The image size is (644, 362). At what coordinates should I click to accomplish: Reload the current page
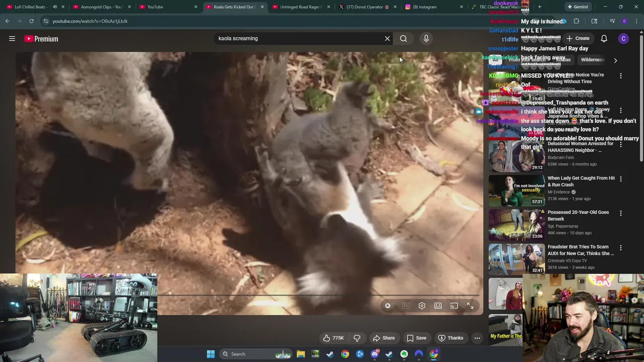click(31, 21)
